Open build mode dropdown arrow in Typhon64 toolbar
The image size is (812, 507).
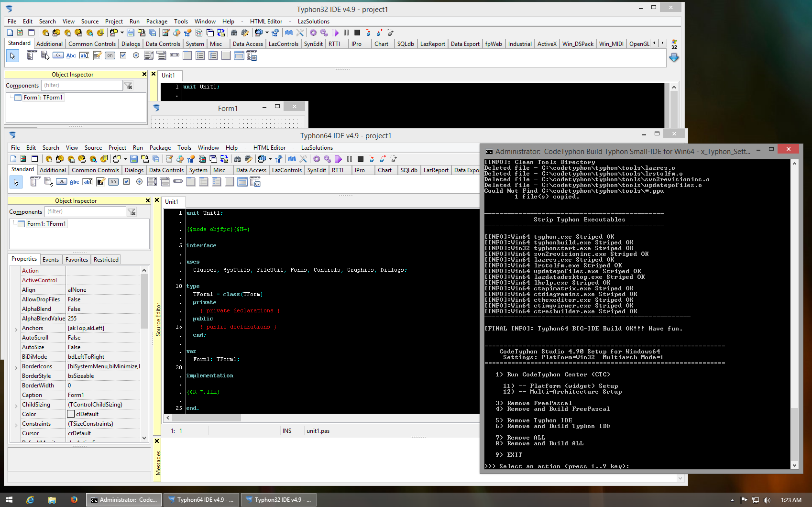[x=270, y=159]
